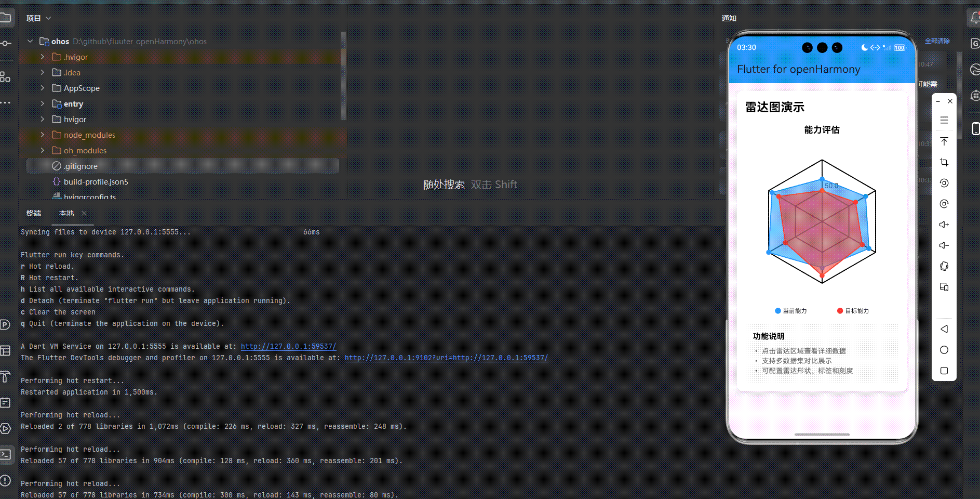Click the emulator @-shaped icon
Image resolution: width=980 pixels, height=499 pixels.
point(944,204)
